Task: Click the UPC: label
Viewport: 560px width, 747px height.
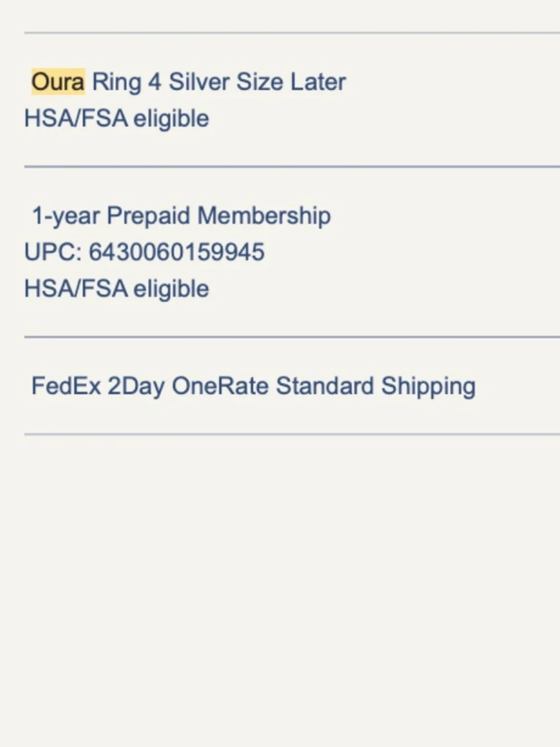Action: pyautogui.click(x=53, y=252)
